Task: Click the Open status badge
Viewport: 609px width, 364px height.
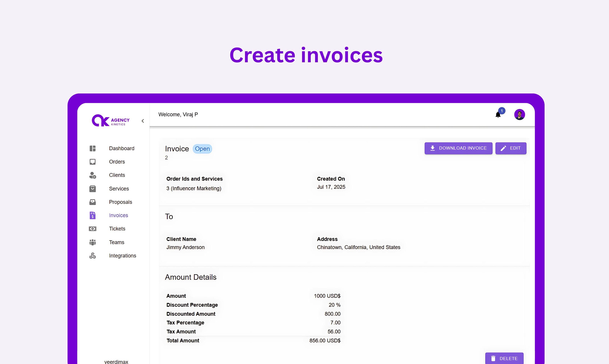Action: pos(202,149)
